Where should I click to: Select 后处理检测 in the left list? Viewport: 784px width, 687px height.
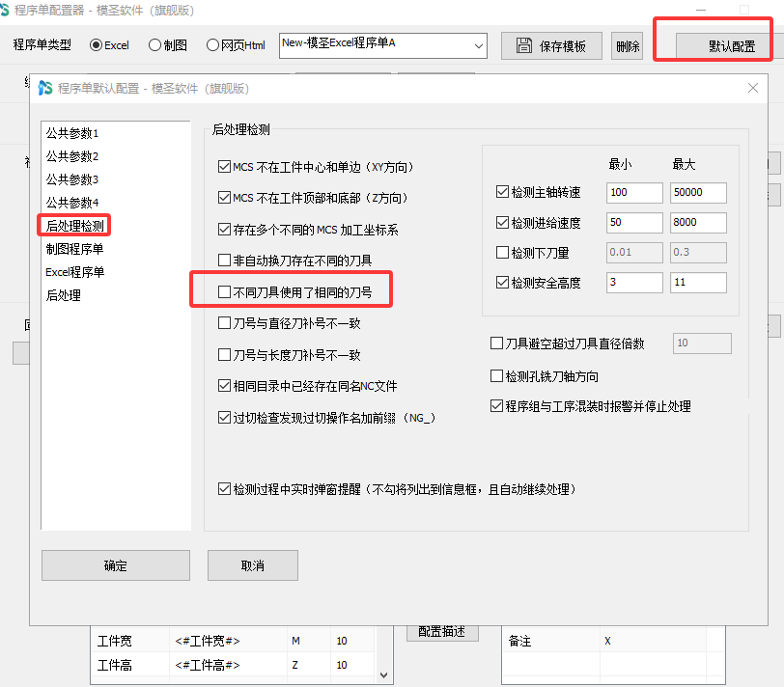pos(74,226)
